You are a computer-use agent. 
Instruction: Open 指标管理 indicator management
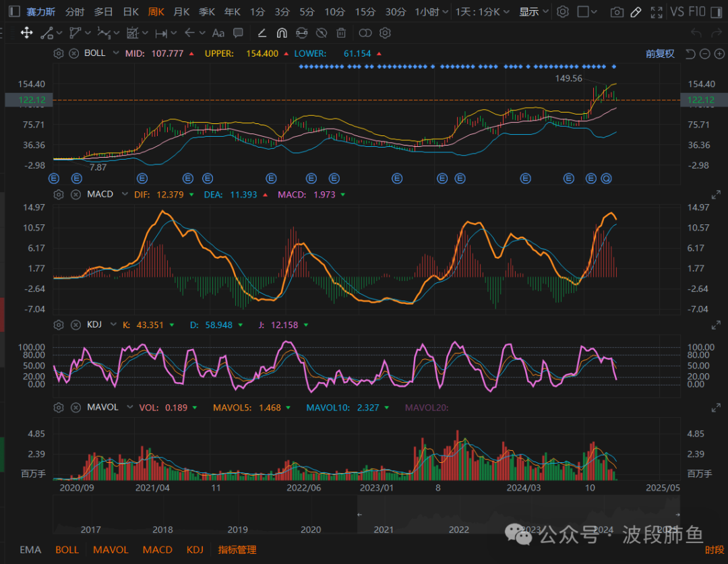point(237,550)
